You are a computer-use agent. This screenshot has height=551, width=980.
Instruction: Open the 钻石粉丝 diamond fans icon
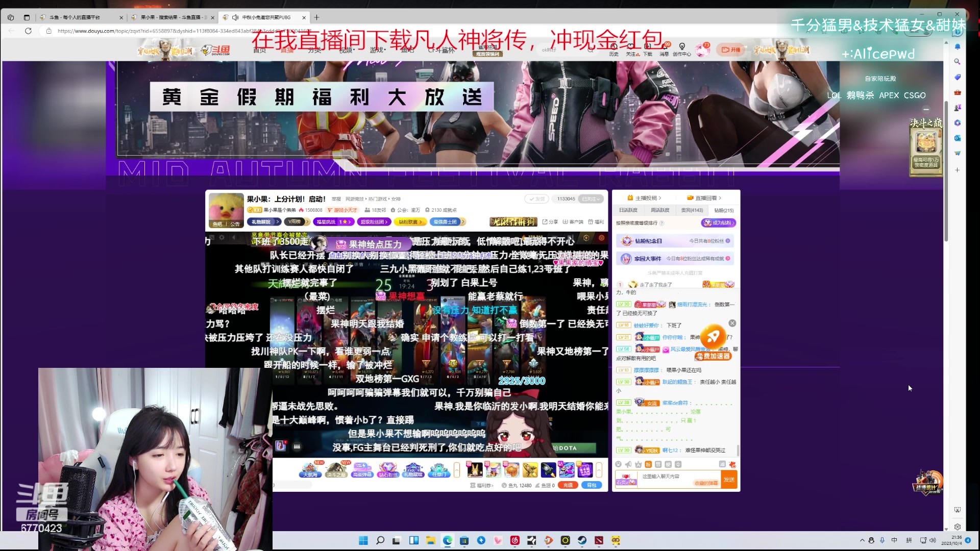(x=388, y=470)
